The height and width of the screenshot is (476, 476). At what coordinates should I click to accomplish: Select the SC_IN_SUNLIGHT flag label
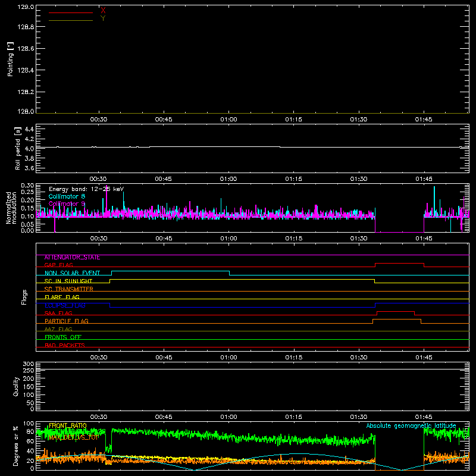[x=68, y=281]
